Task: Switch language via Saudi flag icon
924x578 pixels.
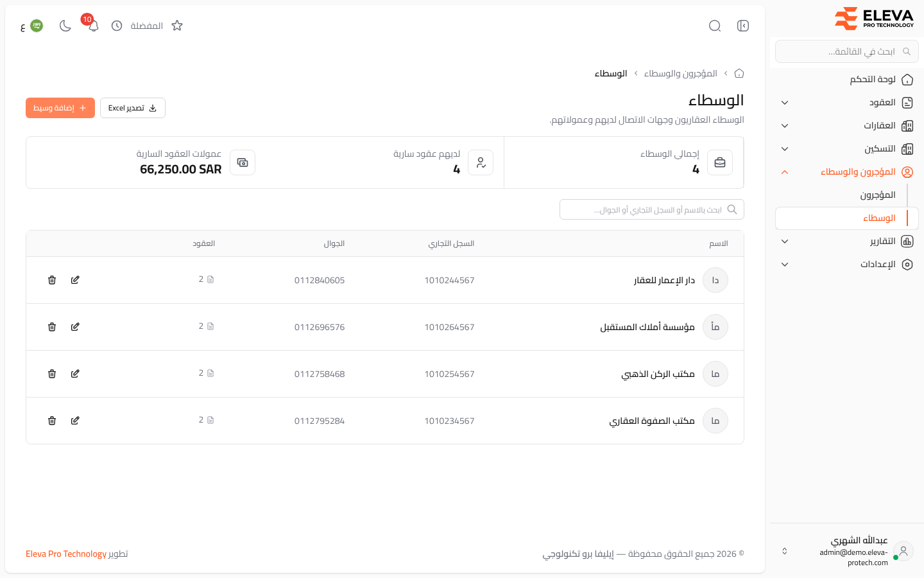Action: point(37,26)
